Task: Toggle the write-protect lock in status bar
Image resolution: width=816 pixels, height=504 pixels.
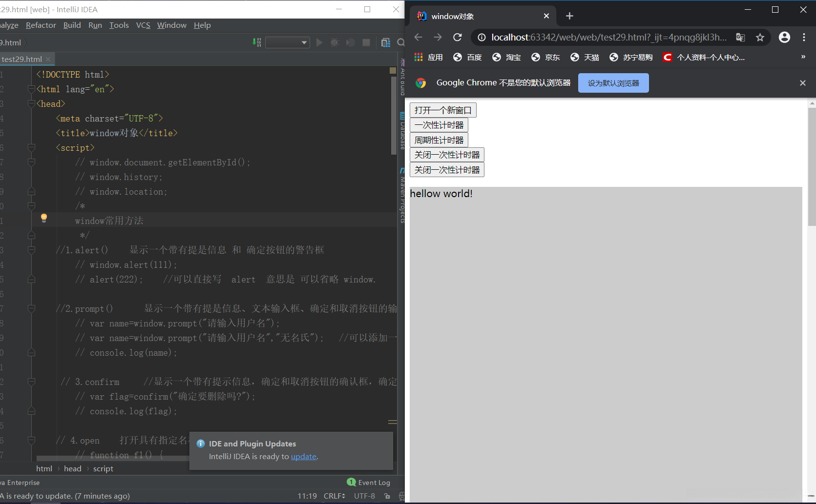Action: click(386, 496)
